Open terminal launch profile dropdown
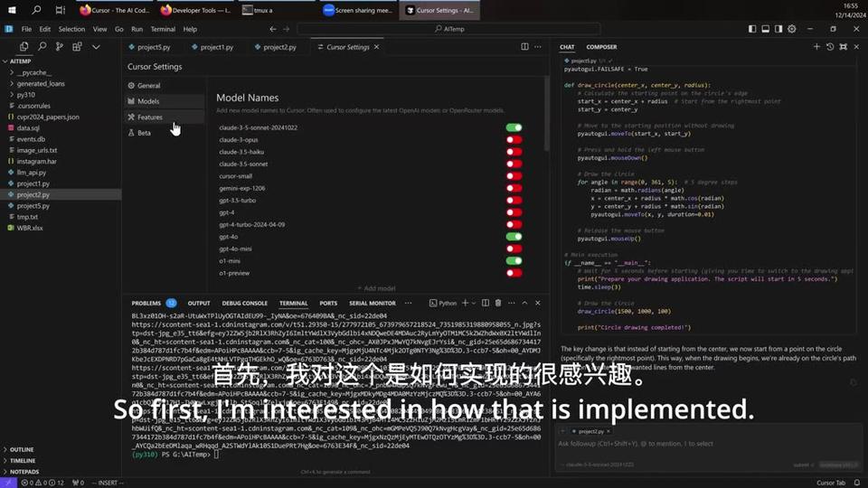868x488 pixels. click(474, 303)
